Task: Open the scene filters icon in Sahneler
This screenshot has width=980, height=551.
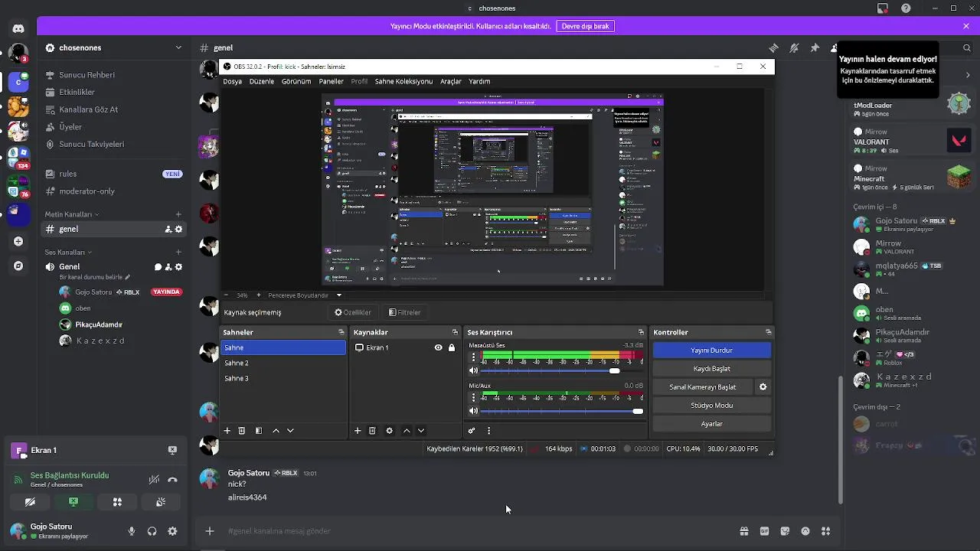Action: [259, 431]
